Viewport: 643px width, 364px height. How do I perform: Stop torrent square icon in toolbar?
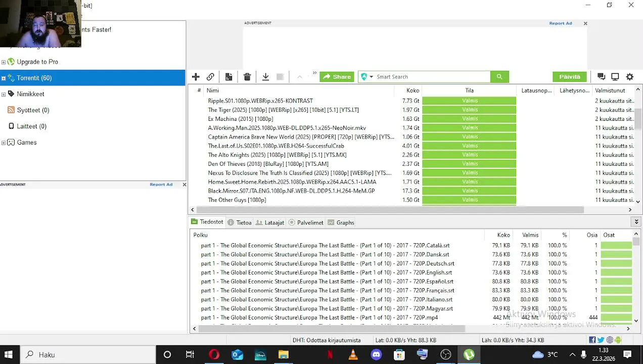tap(280, 77)
